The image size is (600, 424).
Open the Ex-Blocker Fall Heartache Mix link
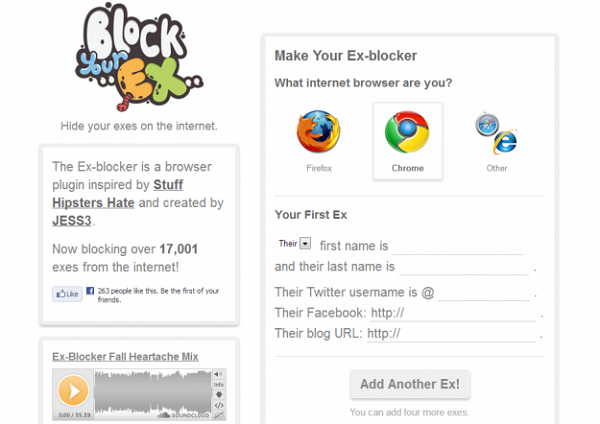(x=125, y=357)
